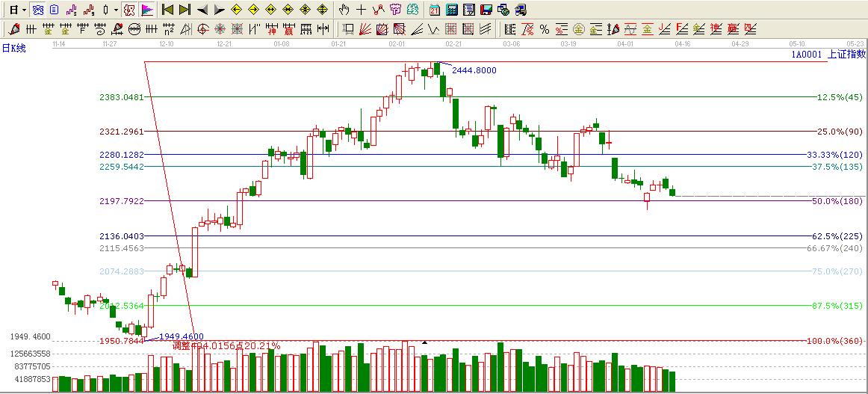
Task: Open the calendar date icon
Action: pos(435,10)
